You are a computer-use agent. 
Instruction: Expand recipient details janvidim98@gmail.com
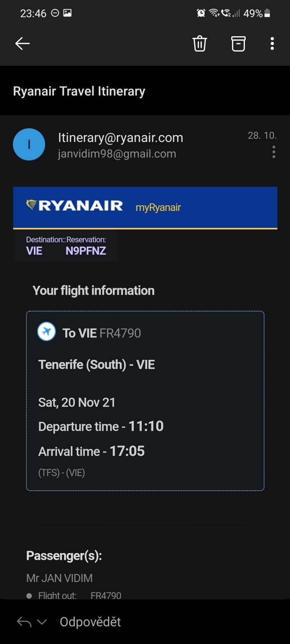(117, 154)
